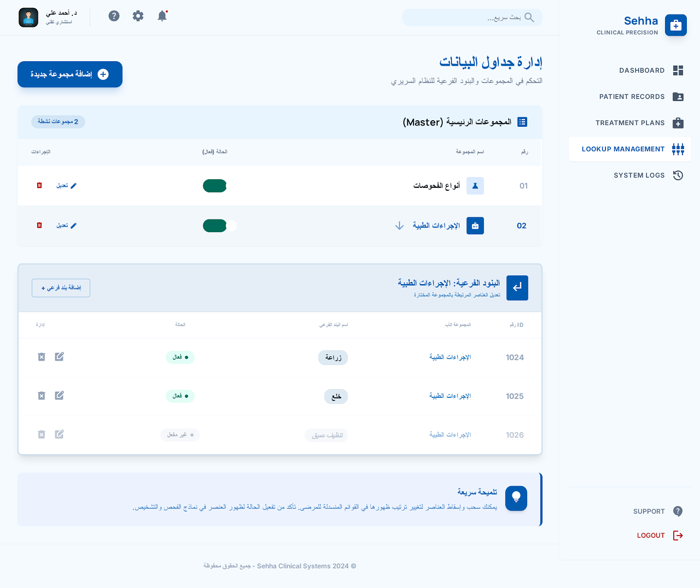Edit sub-item 1026 تنظيف عميق

pos(59,434)
